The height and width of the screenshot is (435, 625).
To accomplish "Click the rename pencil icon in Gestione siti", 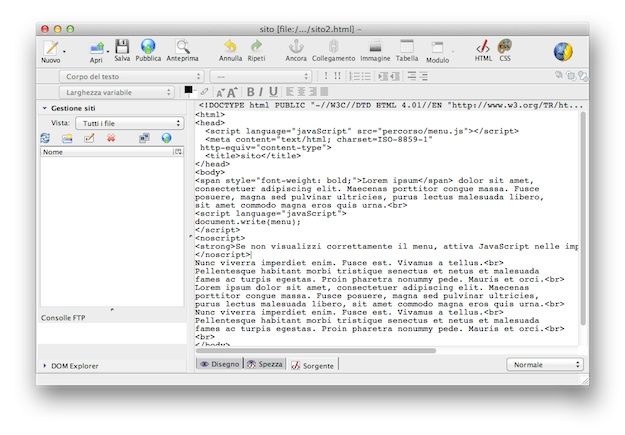I will coord(89,138).
